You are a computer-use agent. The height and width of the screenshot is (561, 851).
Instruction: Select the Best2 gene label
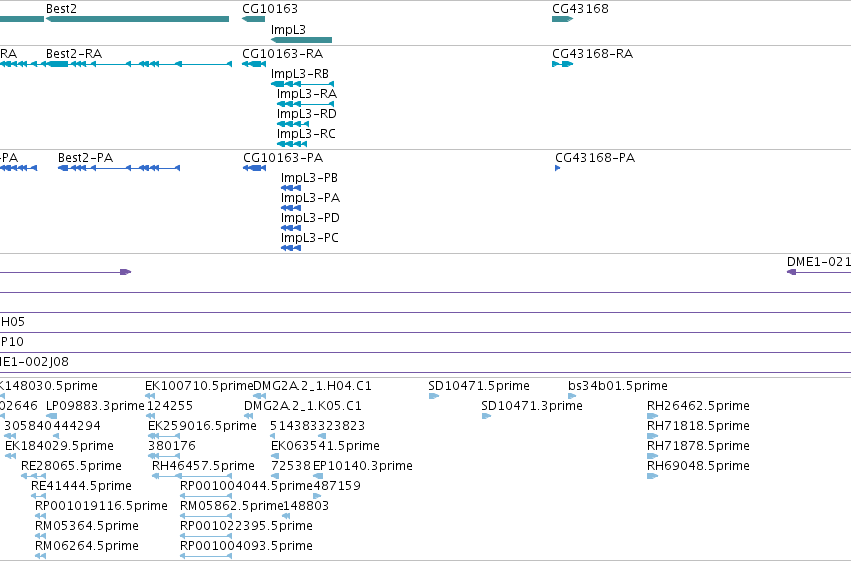coord(61,9)
